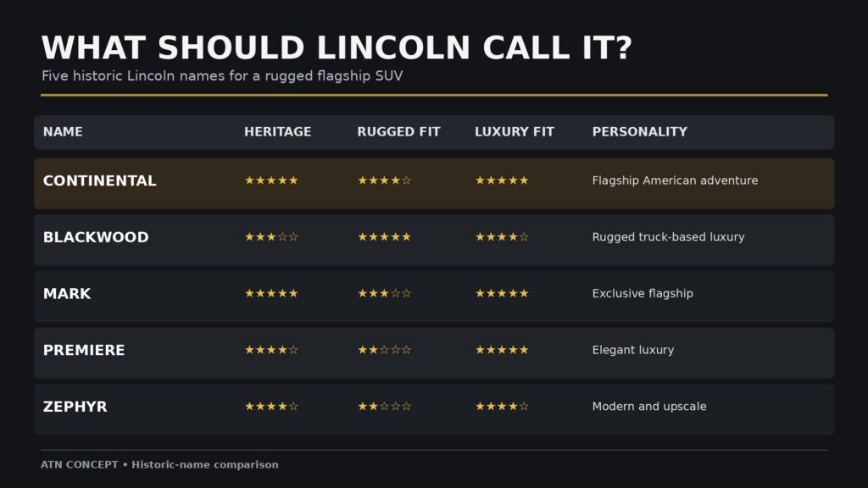The height and width of the screenshot is (488, 868).
Task: Click the 'Modern and upscale' description
Action: click(x=649, y=407)
